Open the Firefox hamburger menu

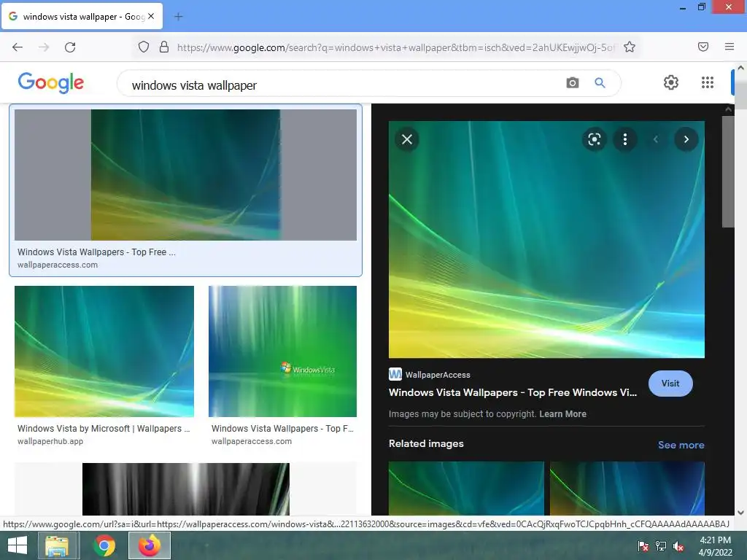pos(729,47)
